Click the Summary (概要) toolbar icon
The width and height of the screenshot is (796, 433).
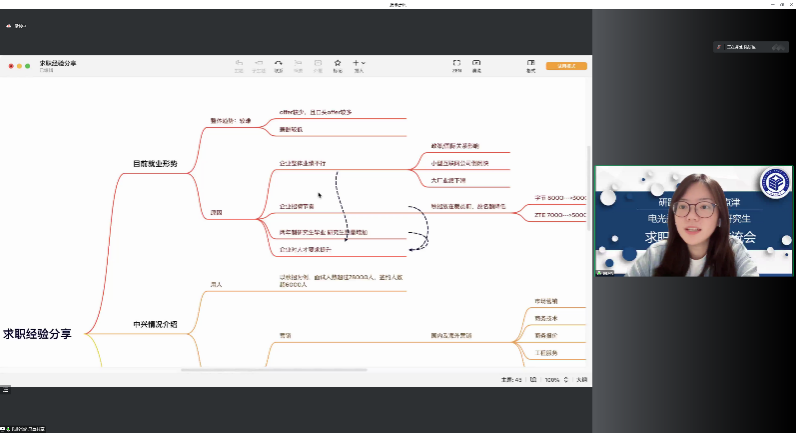pyautogui.click(x=299, y=64)
